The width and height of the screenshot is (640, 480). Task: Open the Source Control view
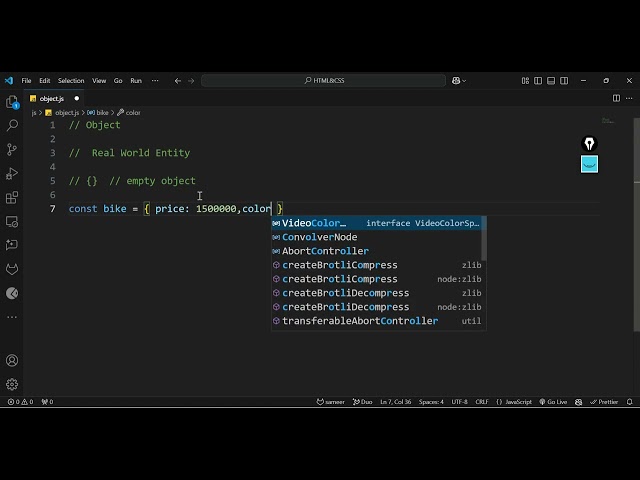pos(12,149)
